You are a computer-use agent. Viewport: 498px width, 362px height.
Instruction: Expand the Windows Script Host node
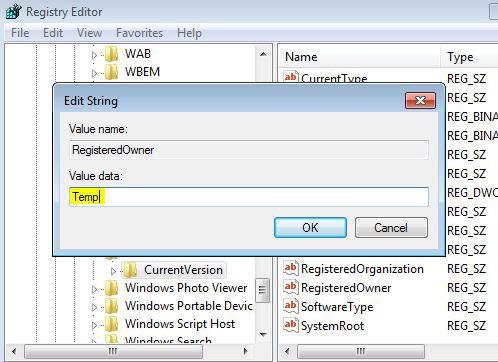[x=94, y=325]
